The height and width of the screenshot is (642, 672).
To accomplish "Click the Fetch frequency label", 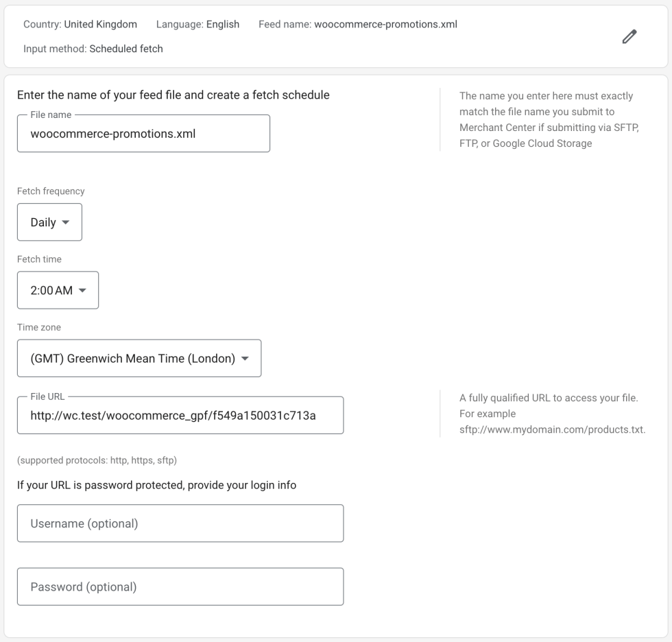I will (x=51, y=191).
